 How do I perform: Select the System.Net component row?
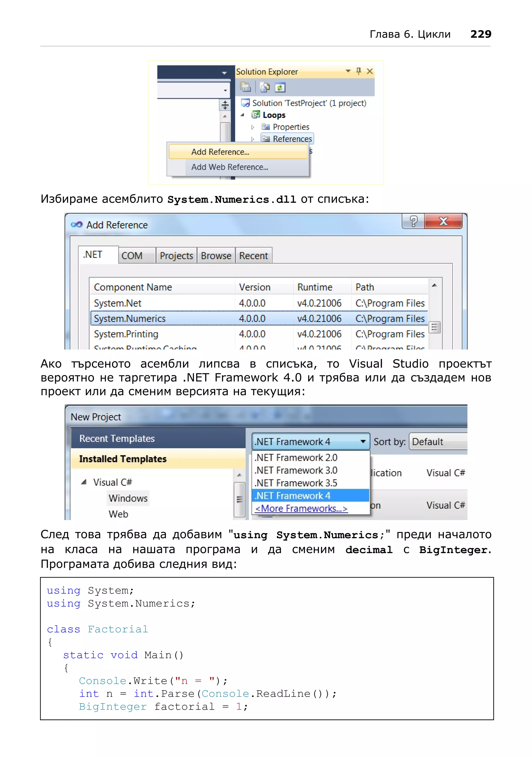pos(259,303)
